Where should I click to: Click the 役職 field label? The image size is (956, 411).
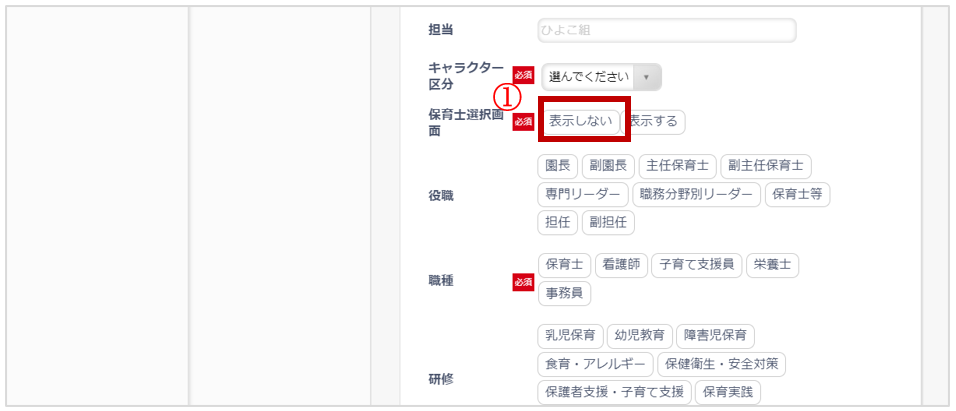point(441,196)
